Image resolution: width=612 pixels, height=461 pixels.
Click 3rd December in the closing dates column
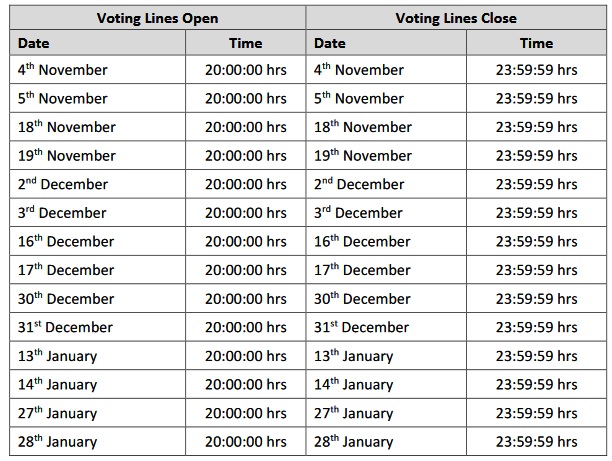click(x=359, y=213)
